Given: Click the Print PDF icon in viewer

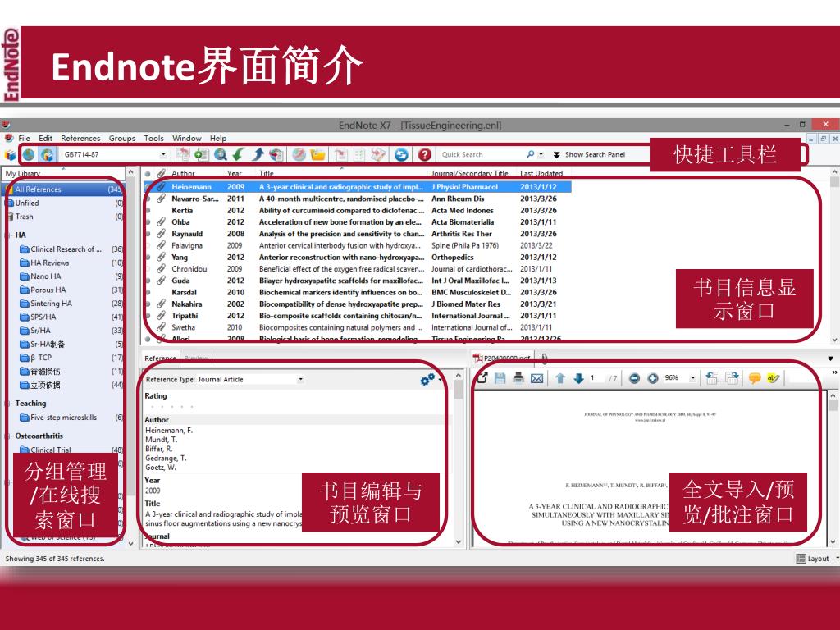Looking at the screenshot, I should 518,378.
